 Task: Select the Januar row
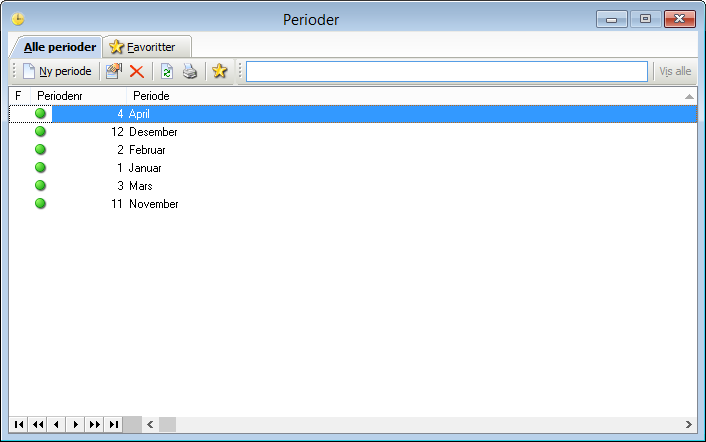353,168
